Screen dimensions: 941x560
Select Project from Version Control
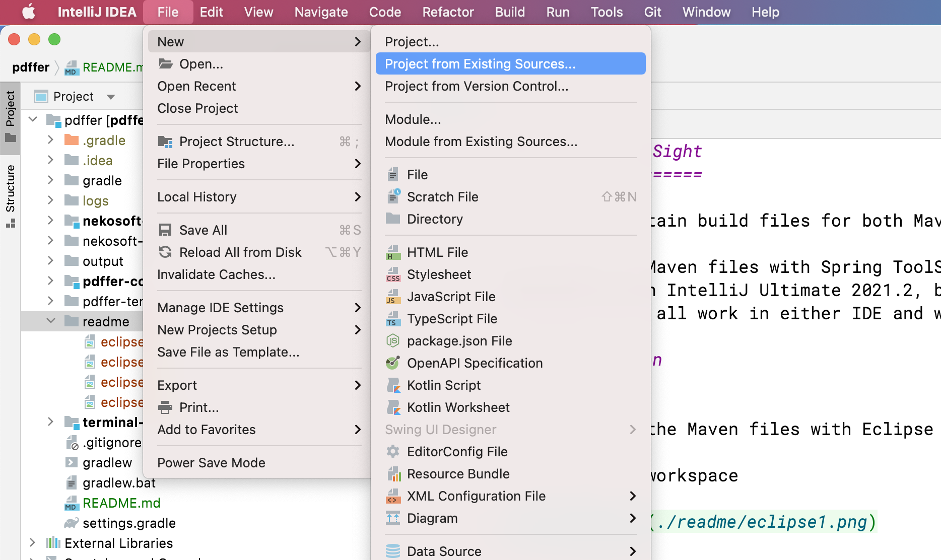(x=477, y=86)
